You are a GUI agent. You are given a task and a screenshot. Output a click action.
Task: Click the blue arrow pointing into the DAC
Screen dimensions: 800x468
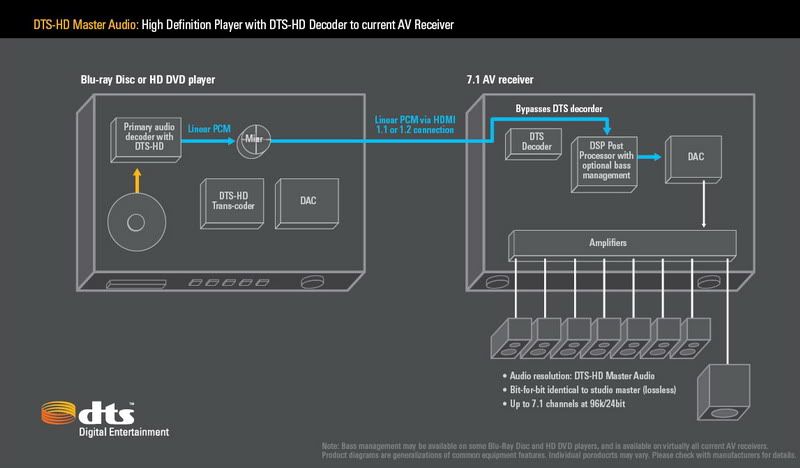pos(649,157)
